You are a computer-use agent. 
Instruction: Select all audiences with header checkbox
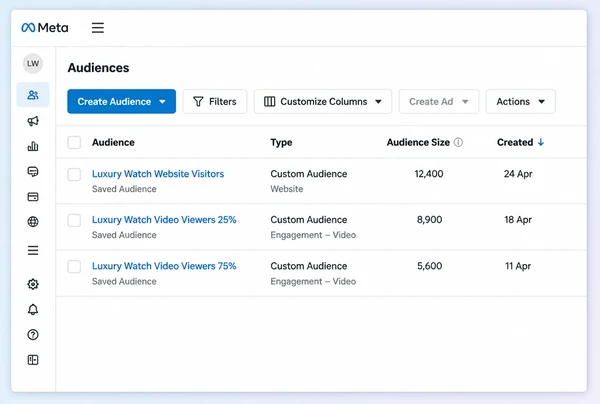[x=74, y=142]
